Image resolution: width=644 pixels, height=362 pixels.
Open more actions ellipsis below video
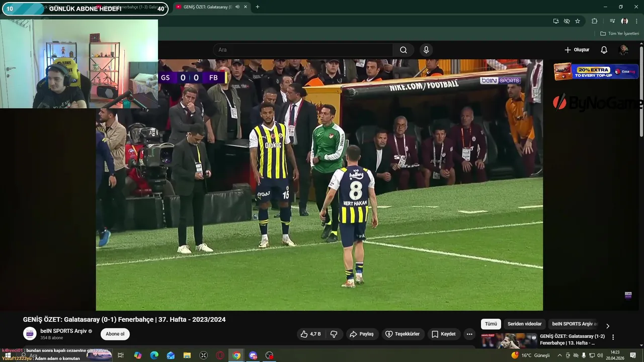point(469,334)
